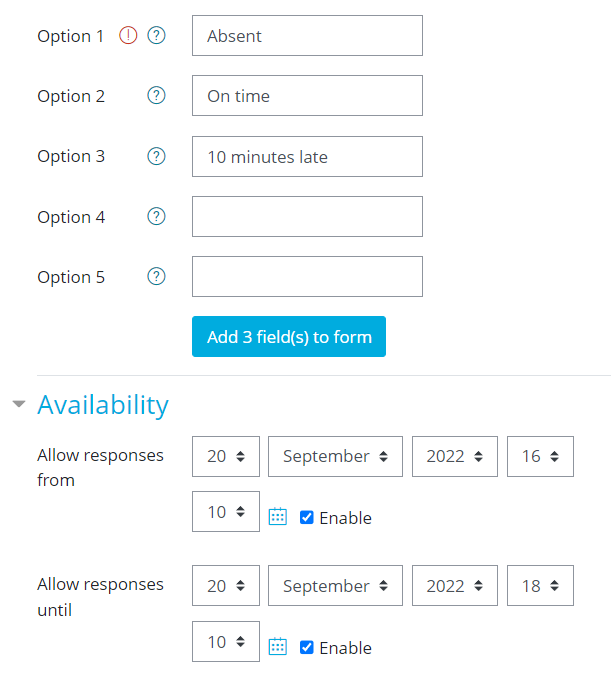Change the year dropdown for responses until
Screen dimensions: 611x679
pos(454,586)
